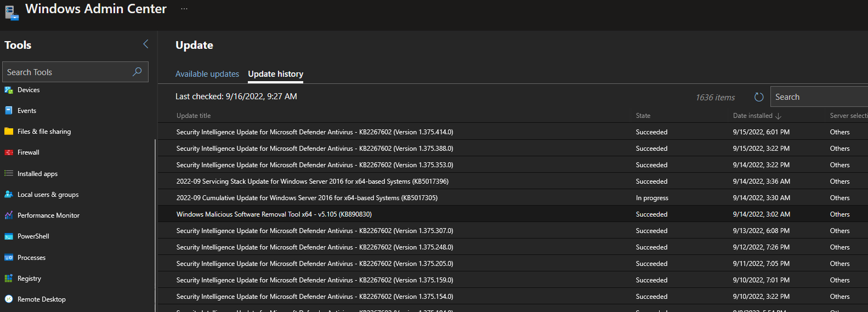Sort by the State column header
Viewport: 868px width, 312px height.
click(x=643, y=116)
